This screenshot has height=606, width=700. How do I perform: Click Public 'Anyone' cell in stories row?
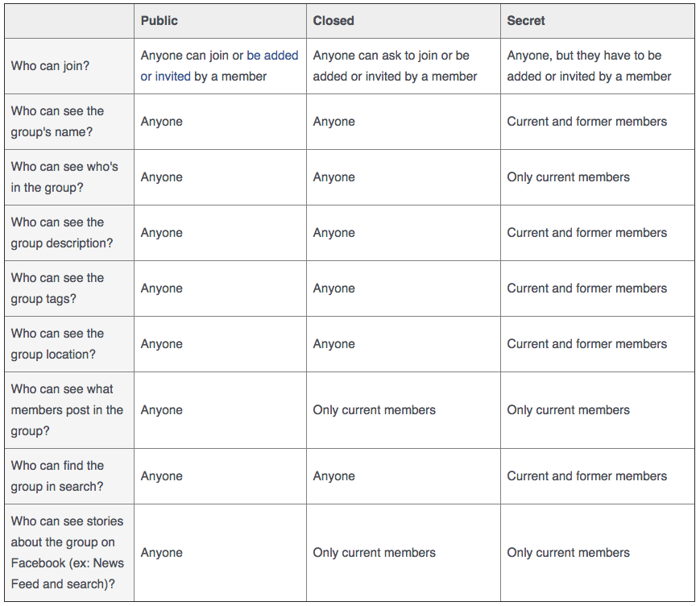pos(161,553)
